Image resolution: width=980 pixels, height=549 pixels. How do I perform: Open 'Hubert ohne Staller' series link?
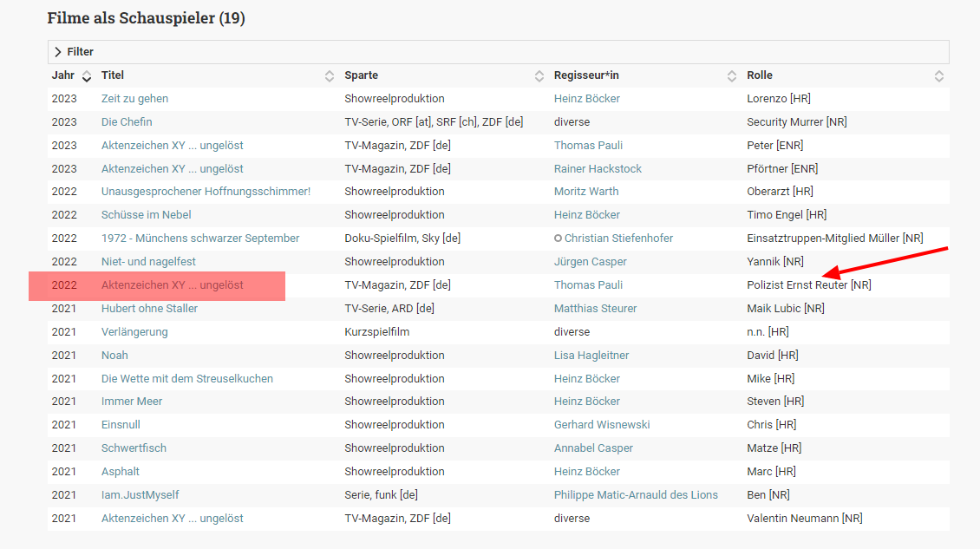[x=149, y=309]
